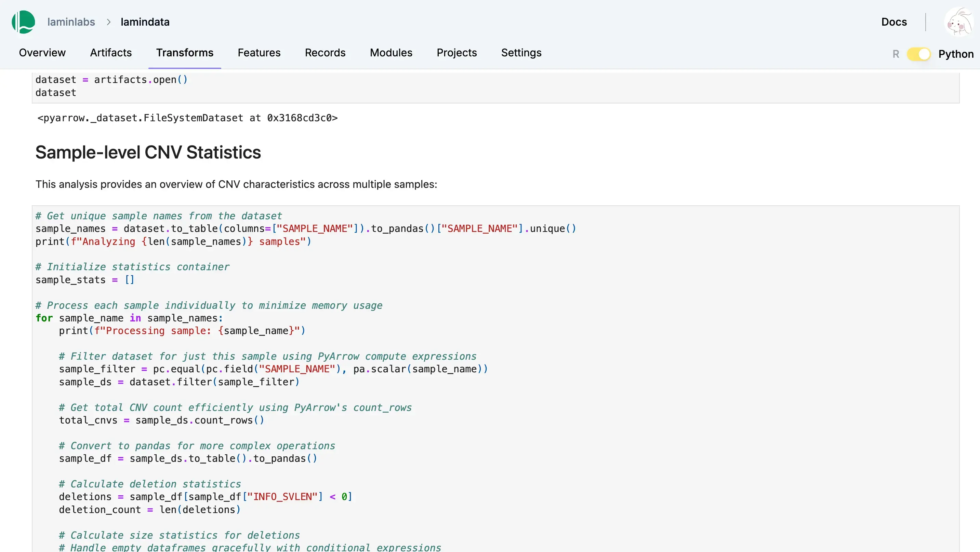
Task: Open the Projects tab
Action: [x=456, y=53]
